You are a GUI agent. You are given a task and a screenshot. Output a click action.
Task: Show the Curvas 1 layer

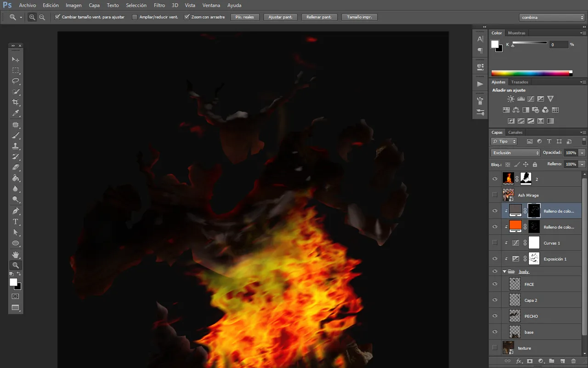click(x=495, y=243)
